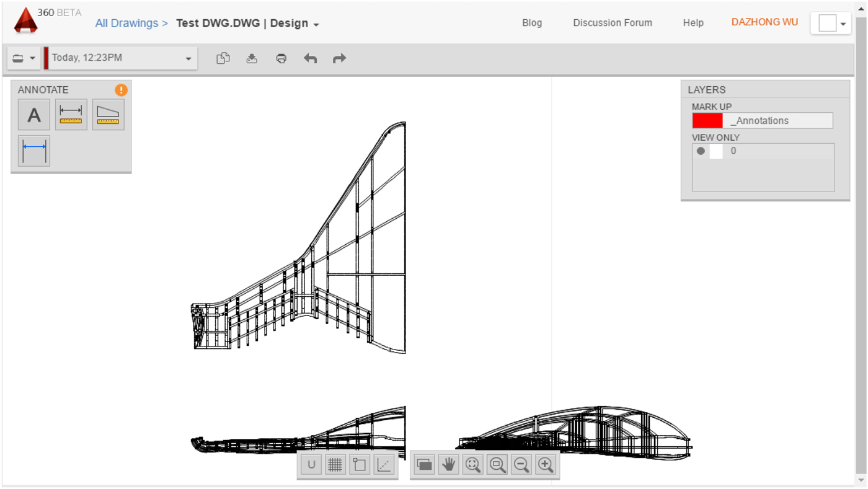Zoom out with the minus magnifier
This screenshot has width=868, height=489.
click(521, 465)
